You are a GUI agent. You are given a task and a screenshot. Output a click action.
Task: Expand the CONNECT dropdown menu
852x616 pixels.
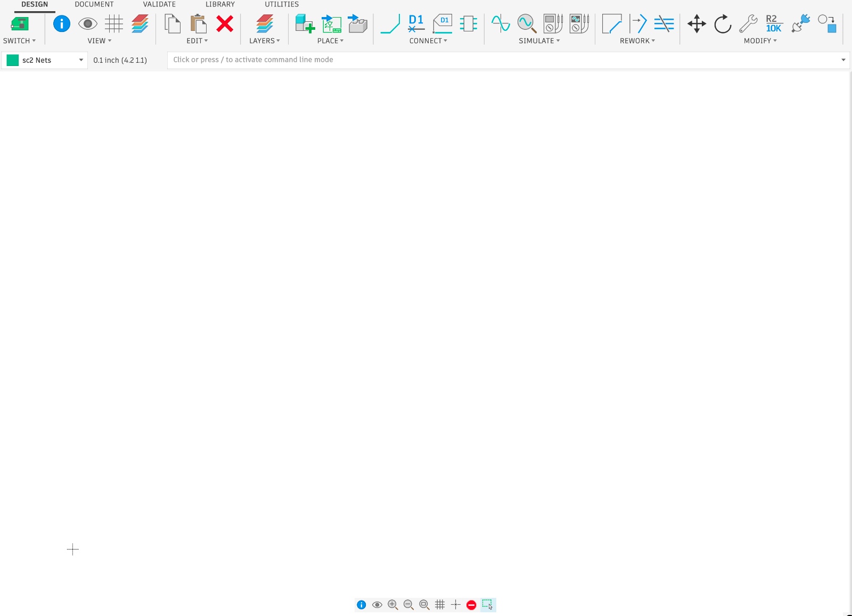click(x=428, y=41)
